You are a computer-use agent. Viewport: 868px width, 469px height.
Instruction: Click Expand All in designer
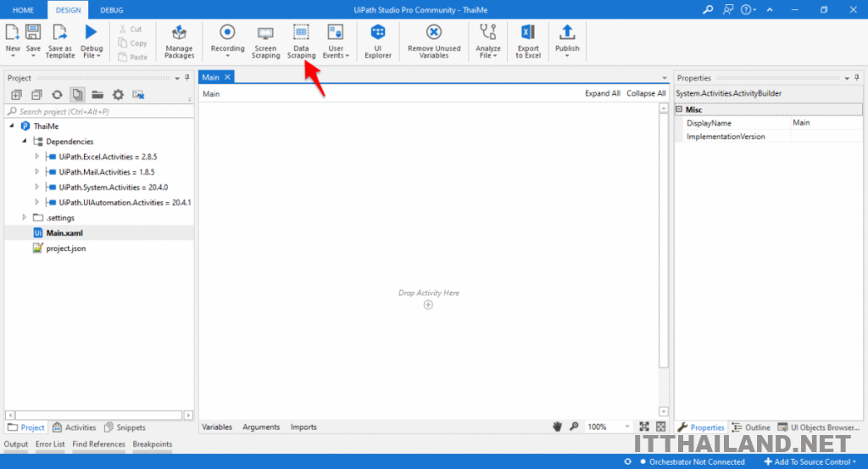603,93
